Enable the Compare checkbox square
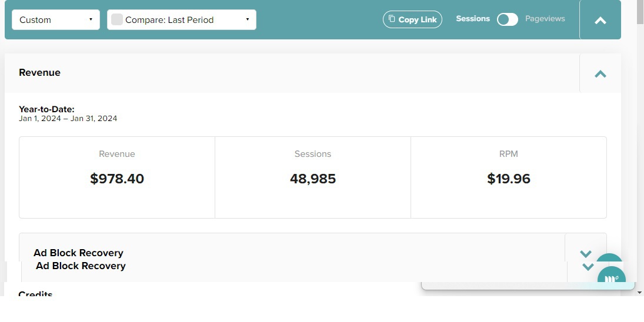Screen dimensions: 644x322 [x=117, y=20]
